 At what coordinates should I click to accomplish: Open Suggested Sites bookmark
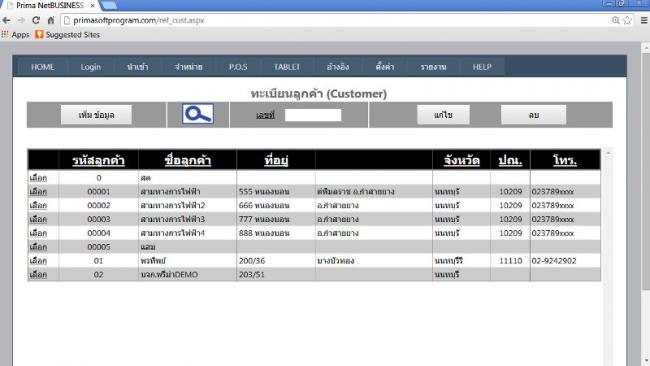[x=68, y=35]
